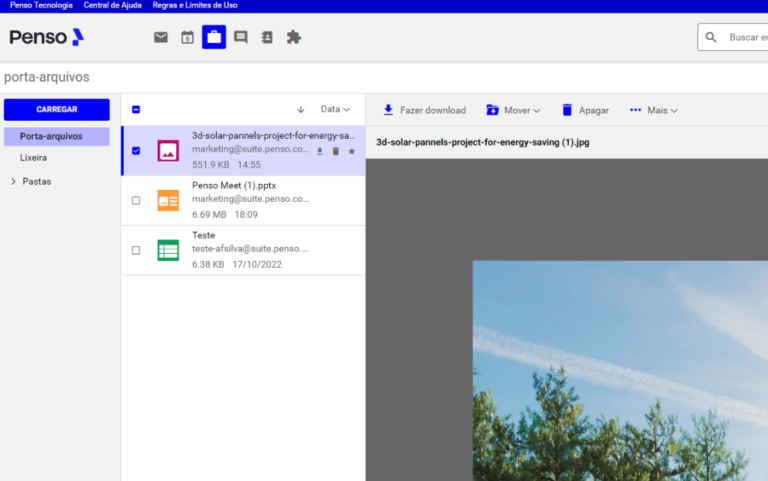The image size is (768, 481).
Task: Click the 3d-solar-pannels-project-for-energy-saving (1).jpg preview title
Action: coord(482,143)
